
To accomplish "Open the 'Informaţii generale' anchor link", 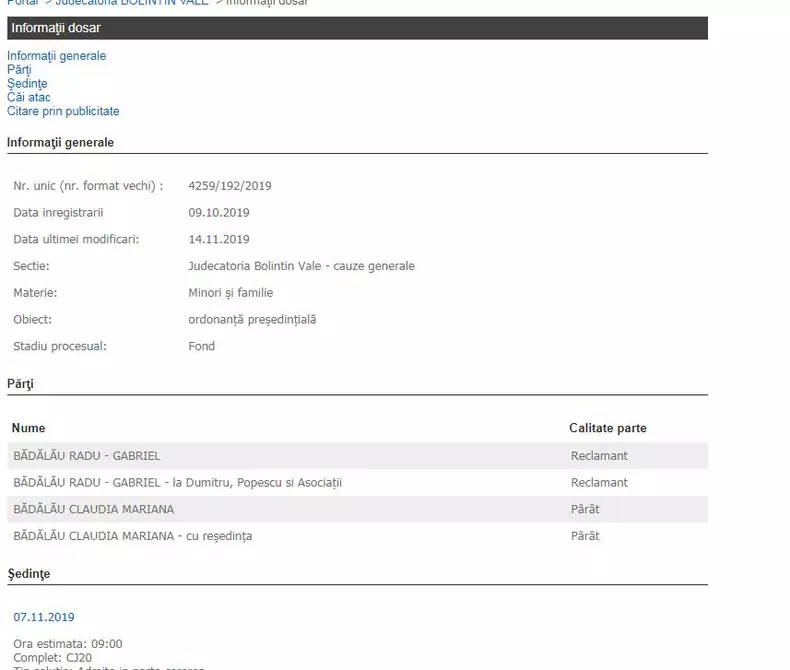I will (x=56, y=56).
